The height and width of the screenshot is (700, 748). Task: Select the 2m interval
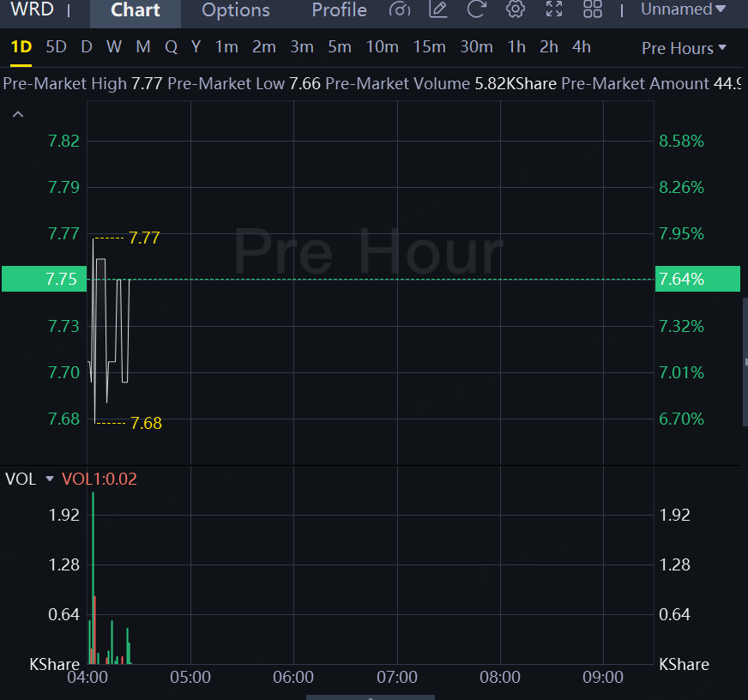(264, 47)
